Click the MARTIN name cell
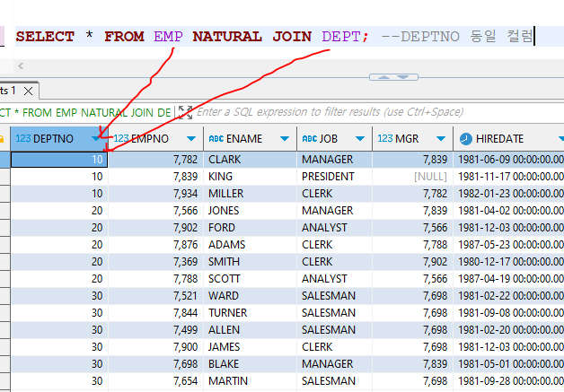 tap(250, 381)
